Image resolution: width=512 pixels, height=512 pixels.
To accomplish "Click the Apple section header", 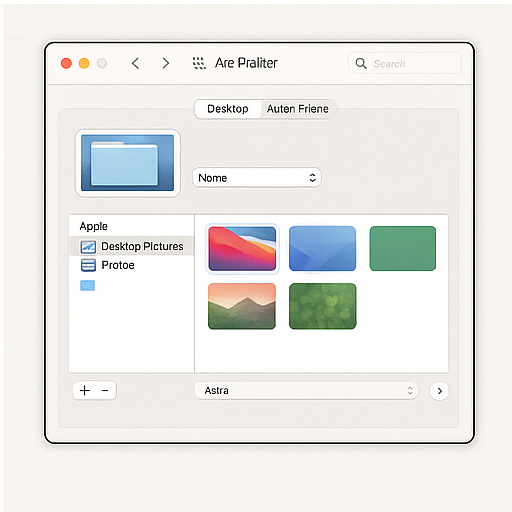I will point(93,226).
